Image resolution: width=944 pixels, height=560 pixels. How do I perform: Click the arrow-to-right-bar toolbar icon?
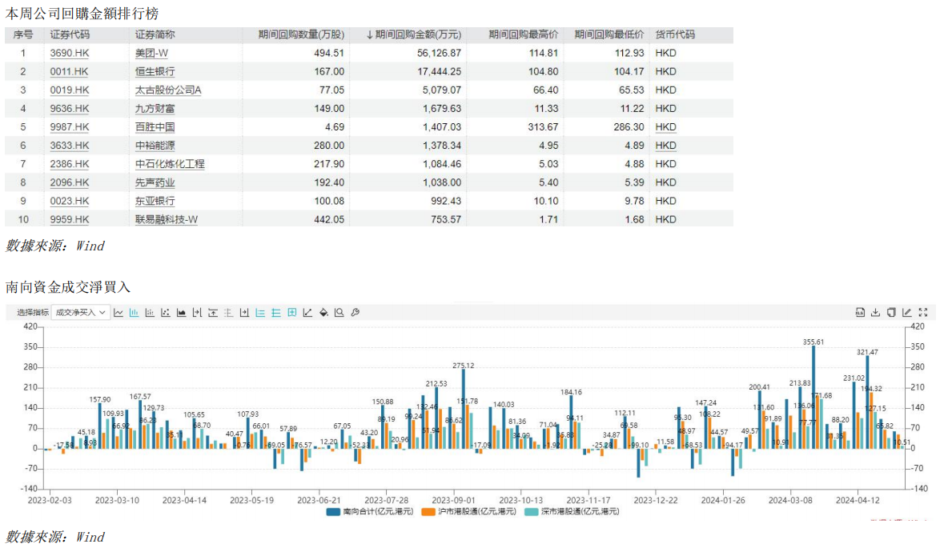(x=197, y=313)
